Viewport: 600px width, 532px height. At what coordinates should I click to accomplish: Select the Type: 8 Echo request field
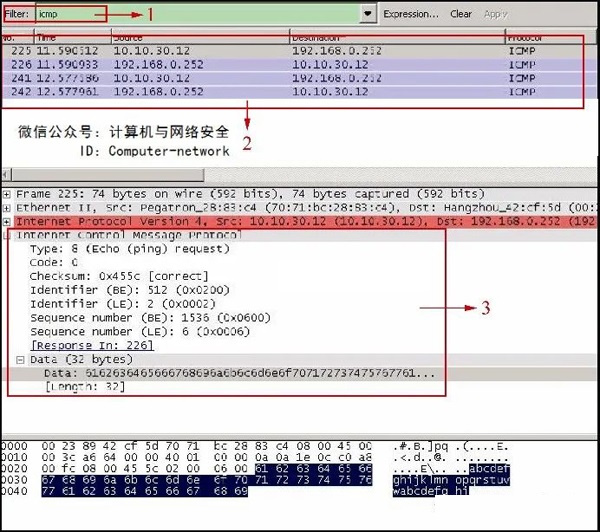pos(130,249)
